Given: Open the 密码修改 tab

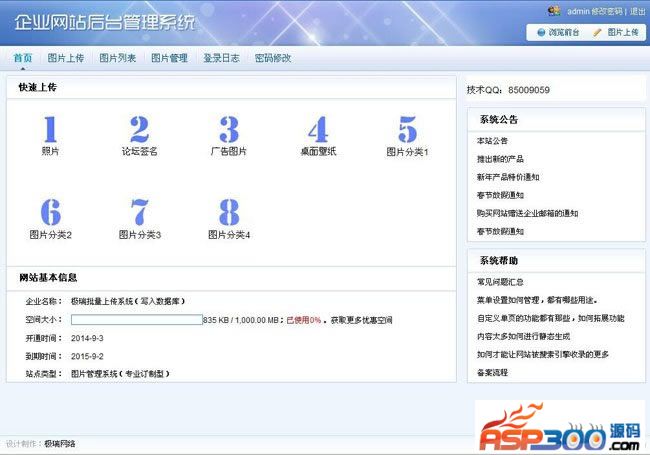Looking at the screenshot, I should pyautogui.click(x=273, y=58).
